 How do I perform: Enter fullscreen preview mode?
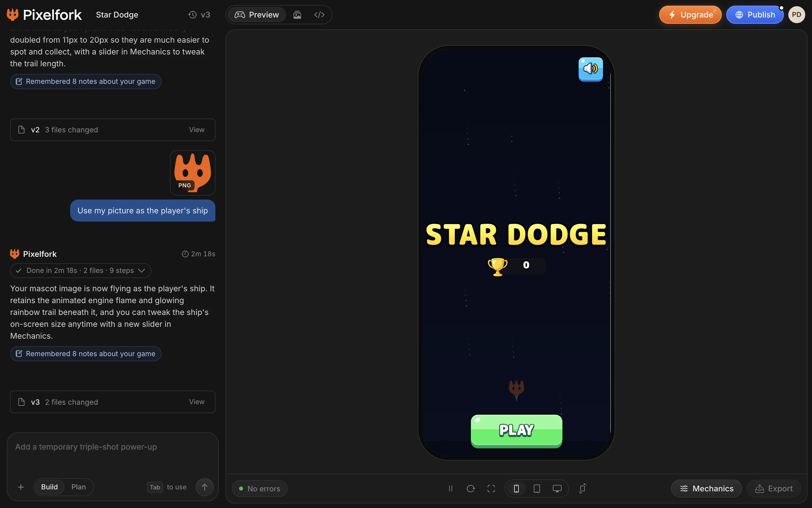coord(491,489)
